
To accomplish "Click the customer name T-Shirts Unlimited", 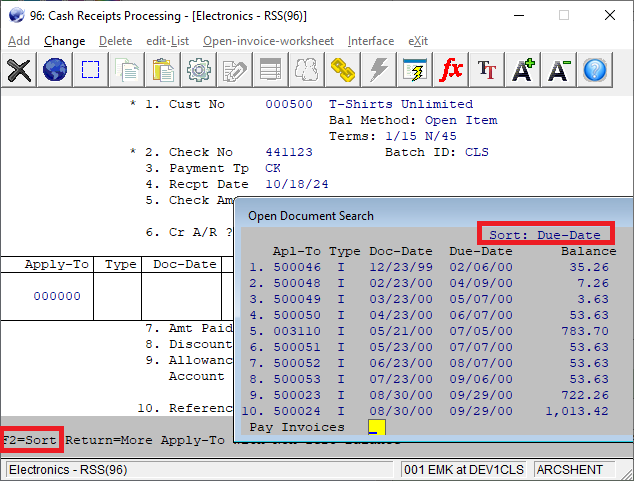I will (401, 104).
